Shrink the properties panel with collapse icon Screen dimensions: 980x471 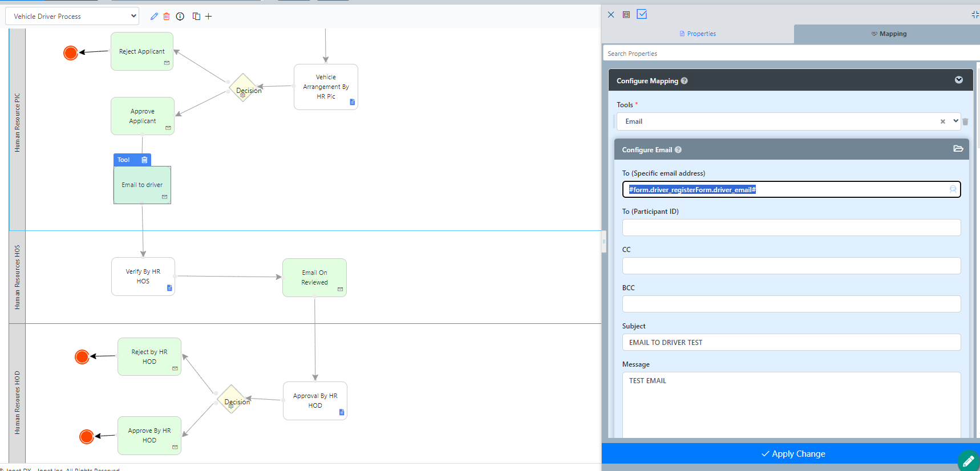(974, 15)
